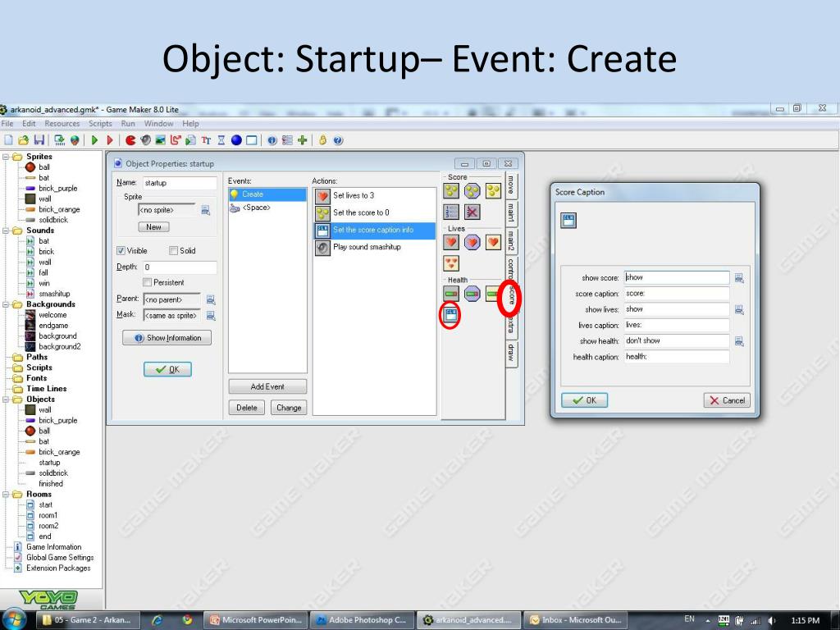Select the Set Lives heart action icon
840x630 pixels.
click(451, 242)
